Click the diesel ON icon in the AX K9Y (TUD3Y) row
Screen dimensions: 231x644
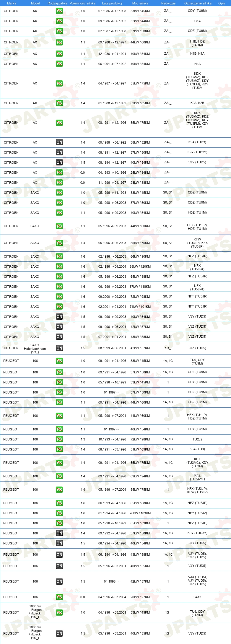click(59, 152)
